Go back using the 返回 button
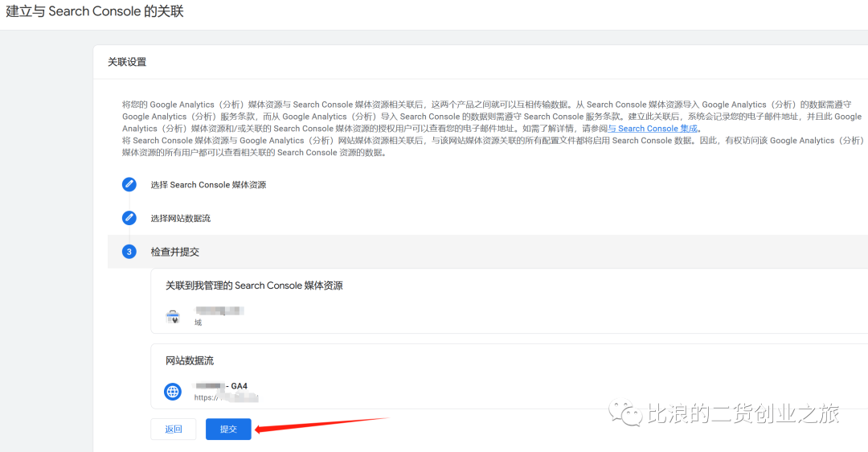 (x=174, y=429)
